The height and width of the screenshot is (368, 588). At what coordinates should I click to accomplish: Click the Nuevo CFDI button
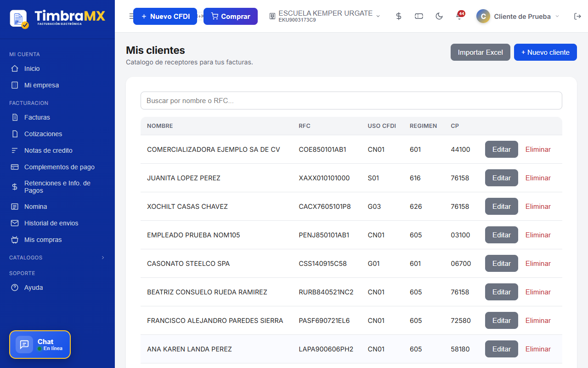click(x=165, y=16)
